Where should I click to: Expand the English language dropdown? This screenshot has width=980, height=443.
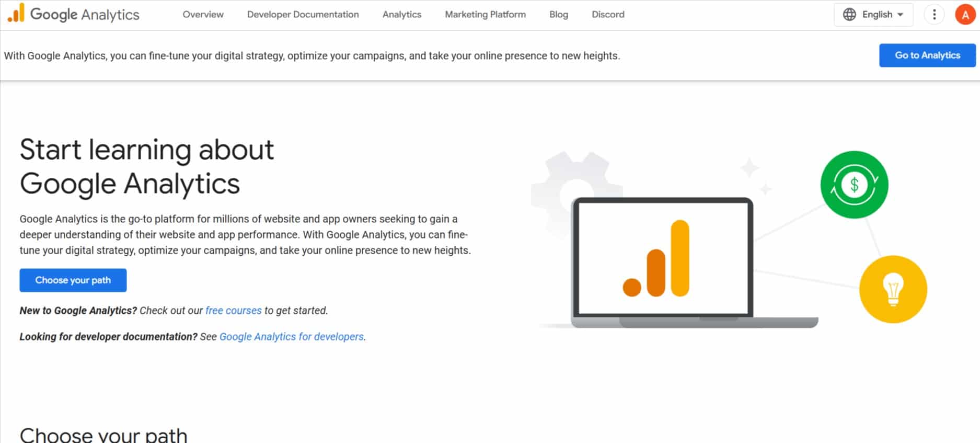click(877, 15)
